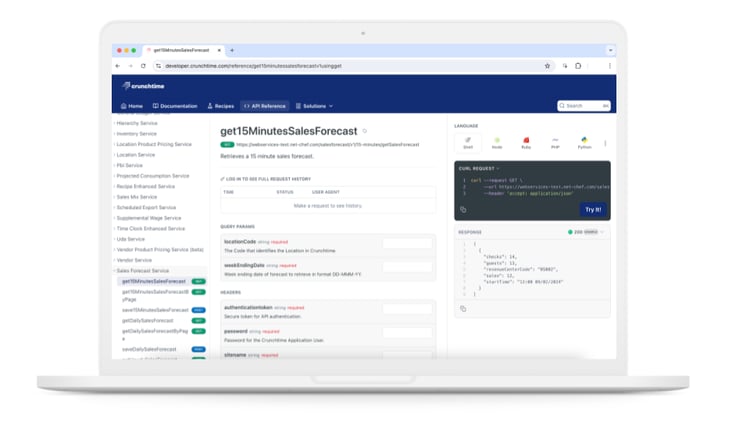Screen dimensions: 750x421
Task: Expand Sales Mix Service
Action: click(x=136, y=197)
